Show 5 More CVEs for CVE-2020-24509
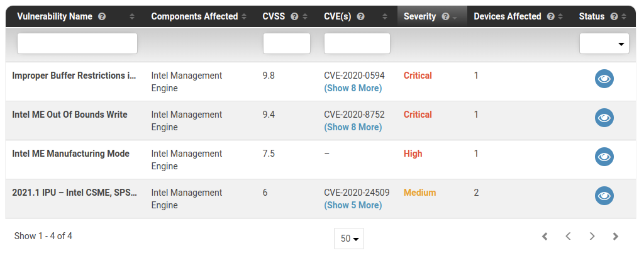This screenshot has height=253, width=644. 353,205
